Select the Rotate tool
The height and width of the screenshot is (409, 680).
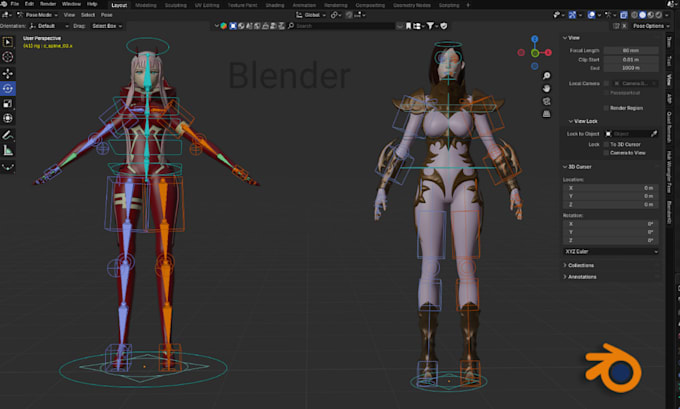[x=8, y=88]
